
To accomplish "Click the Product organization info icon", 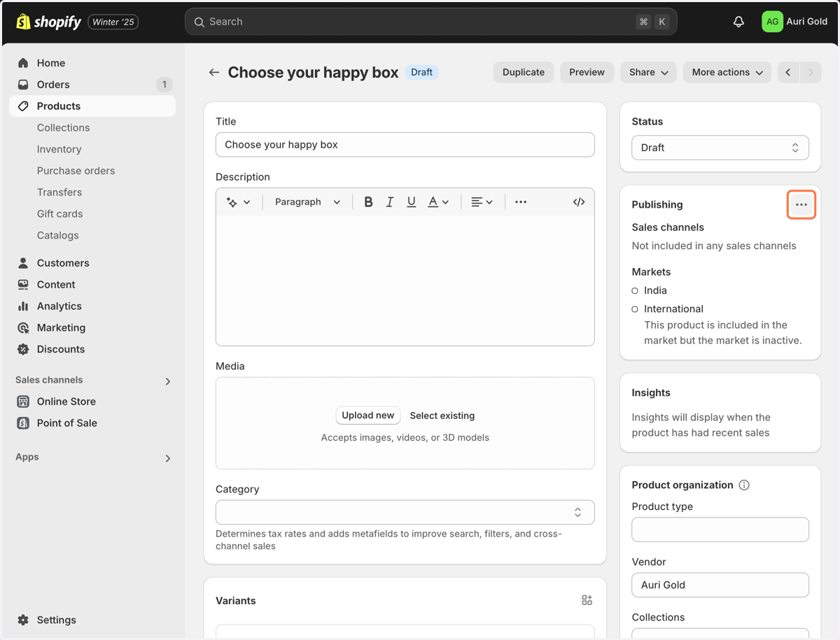I will (744, 485).
